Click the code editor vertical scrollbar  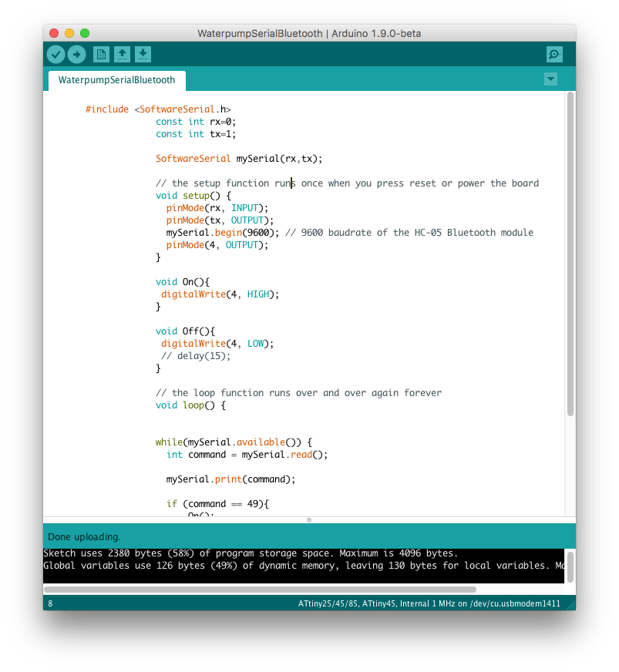pos(570,254)
